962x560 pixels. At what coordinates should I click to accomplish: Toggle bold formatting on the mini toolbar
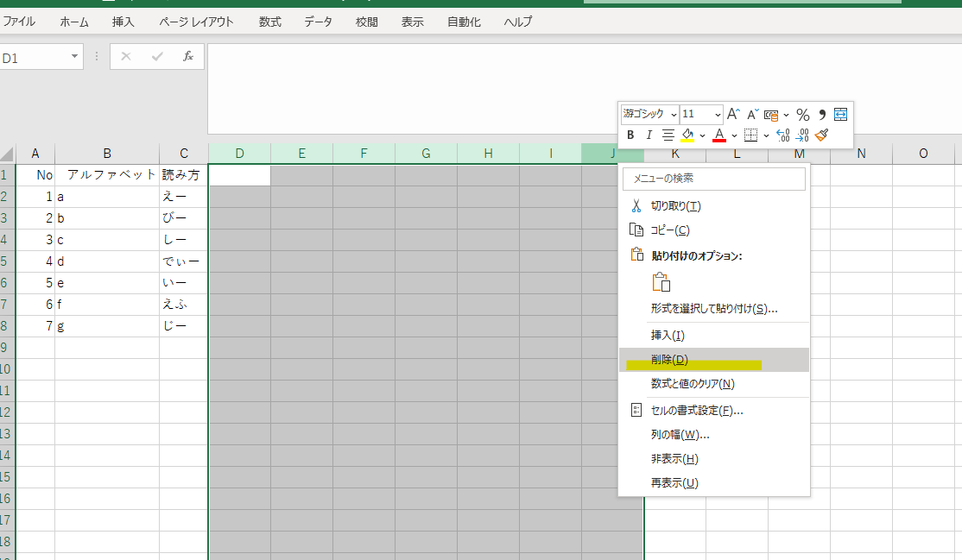(x=630, y=135)
